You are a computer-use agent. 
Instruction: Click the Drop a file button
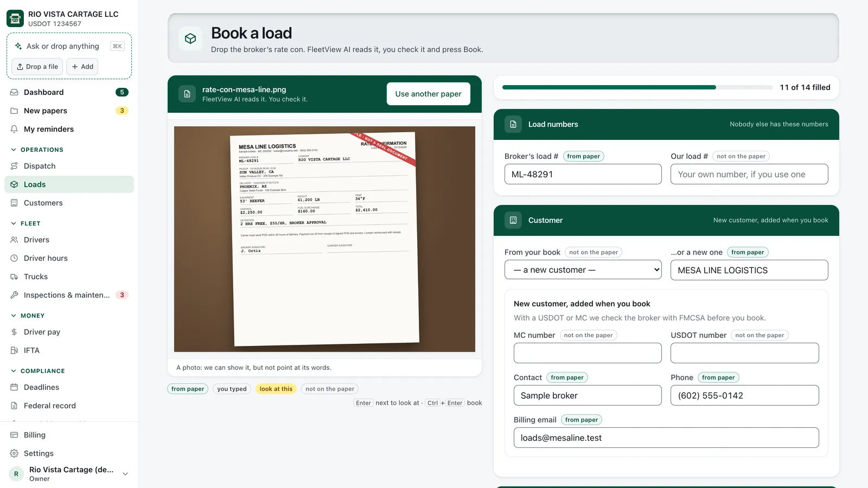(x=37, y=67)
